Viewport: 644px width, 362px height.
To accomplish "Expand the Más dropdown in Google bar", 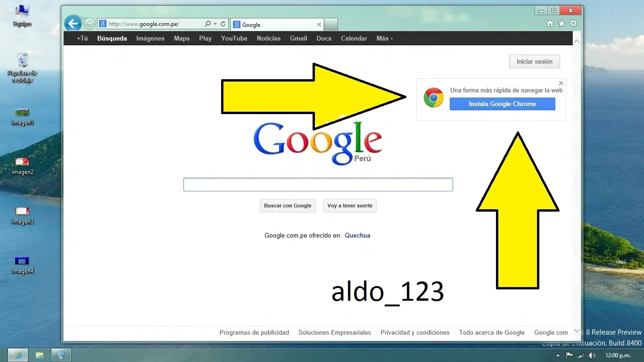I will tap(385, 39).
